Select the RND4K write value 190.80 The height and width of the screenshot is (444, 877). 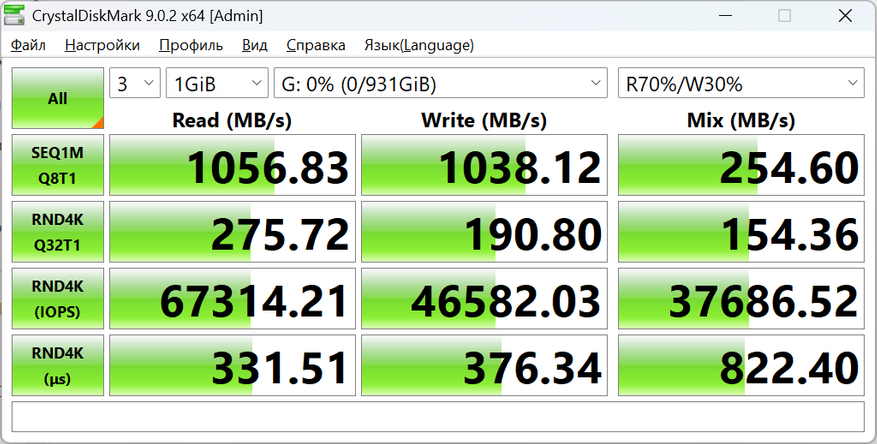pos(484,232)
